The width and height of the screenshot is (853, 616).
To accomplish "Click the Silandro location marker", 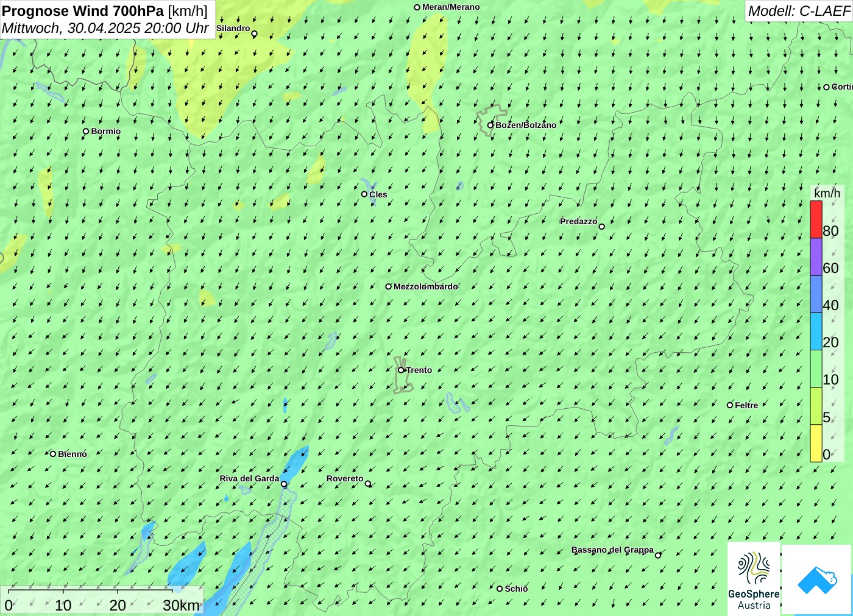I will [x=255, y=34].
